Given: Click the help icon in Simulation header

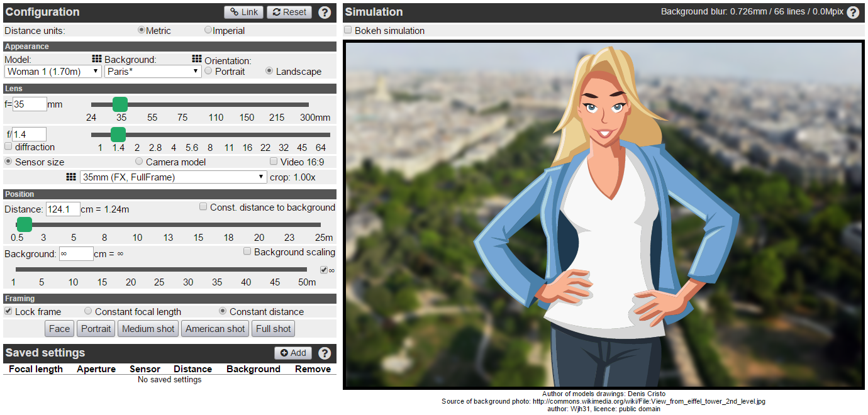Looking at the screenshot, I should pyautogui.click(x=853, y=13).
